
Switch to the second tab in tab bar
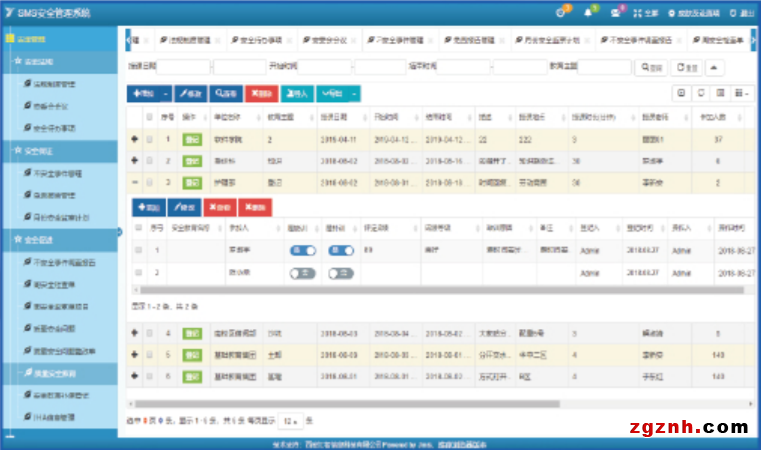[184, 40]
